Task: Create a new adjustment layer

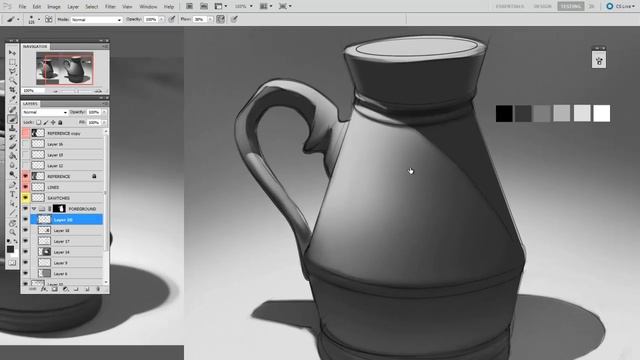Action: click(x=65, y=289)
